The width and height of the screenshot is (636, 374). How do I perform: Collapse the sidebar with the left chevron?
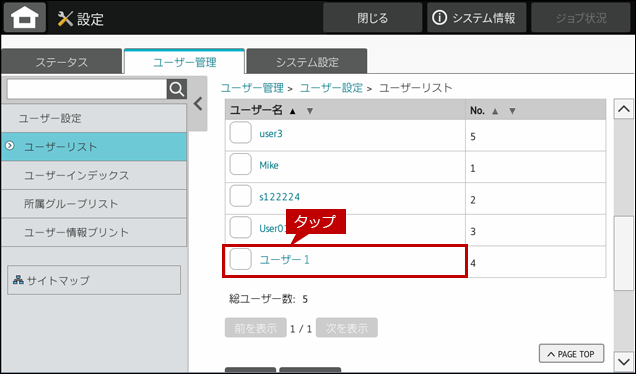(x=198, y=104)
